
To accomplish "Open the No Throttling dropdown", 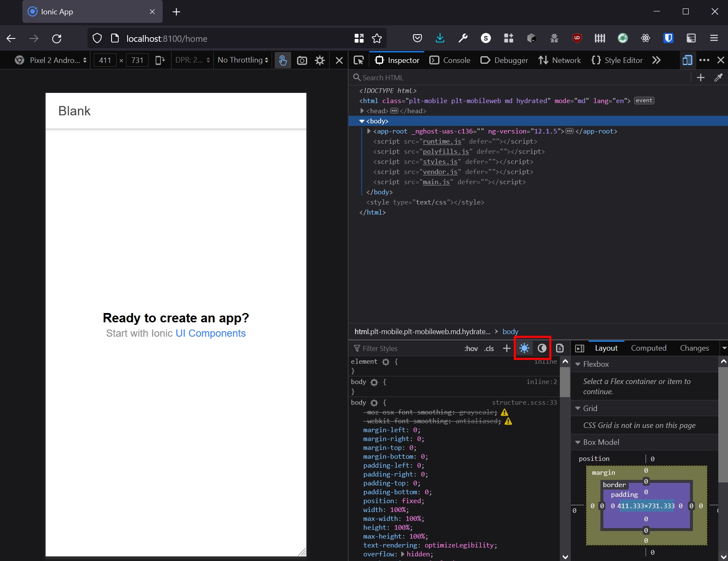I will tap(243, 60).
